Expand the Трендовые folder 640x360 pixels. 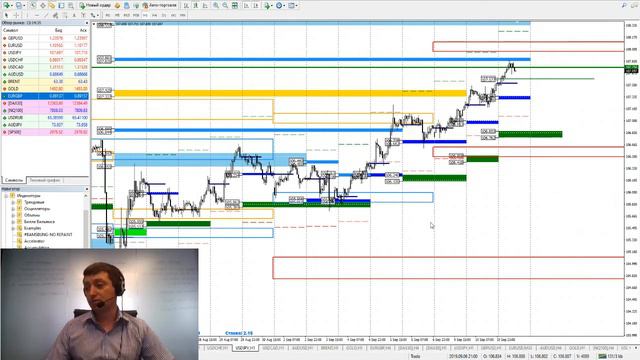(13, 202)
